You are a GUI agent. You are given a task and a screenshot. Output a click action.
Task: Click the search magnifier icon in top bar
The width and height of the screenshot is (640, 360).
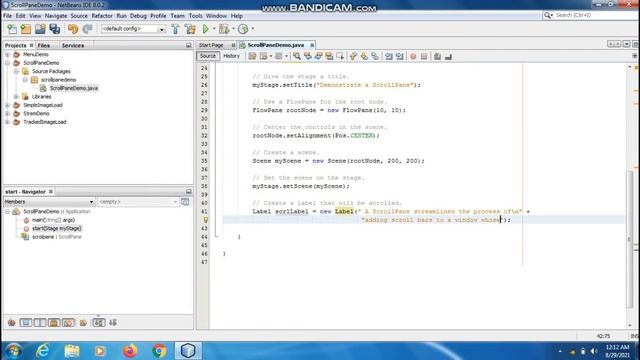tap(548, 15)
